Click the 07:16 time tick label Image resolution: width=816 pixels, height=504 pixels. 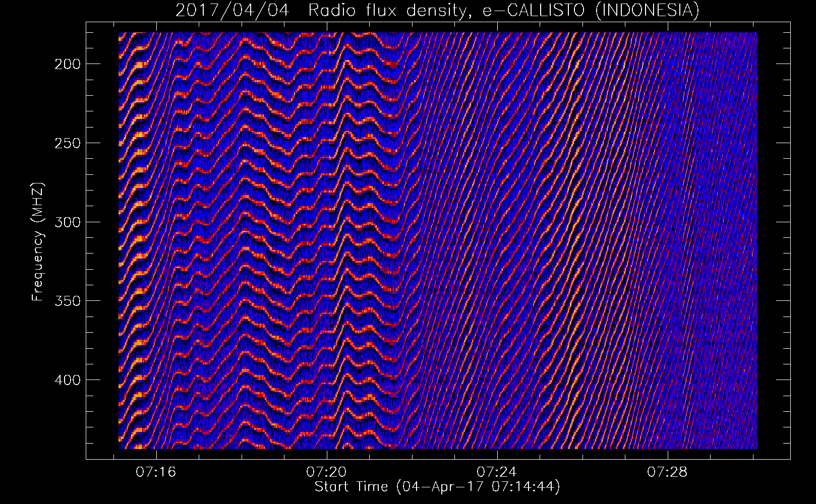(156, 472)
